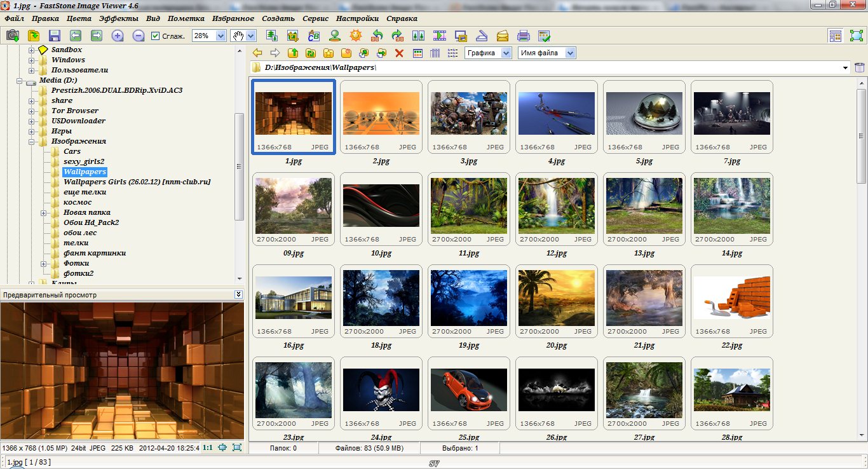Expand the Новая папка tree node

coord(44,212)
